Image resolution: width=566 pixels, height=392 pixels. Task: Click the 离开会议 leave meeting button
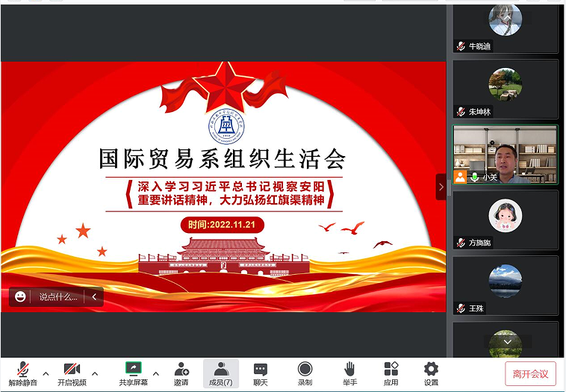click(x=530, y=373)
